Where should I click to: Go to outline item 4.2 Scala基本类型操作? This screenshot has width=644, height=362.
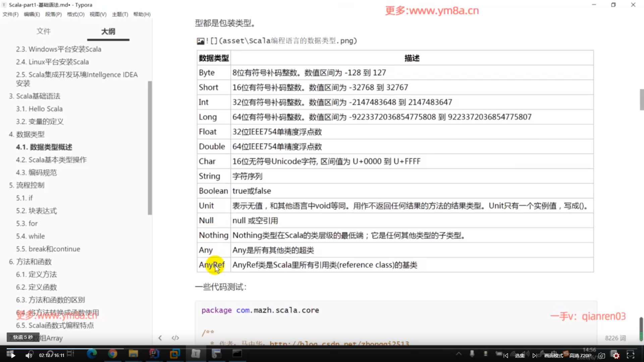click(x=51, y=160)
